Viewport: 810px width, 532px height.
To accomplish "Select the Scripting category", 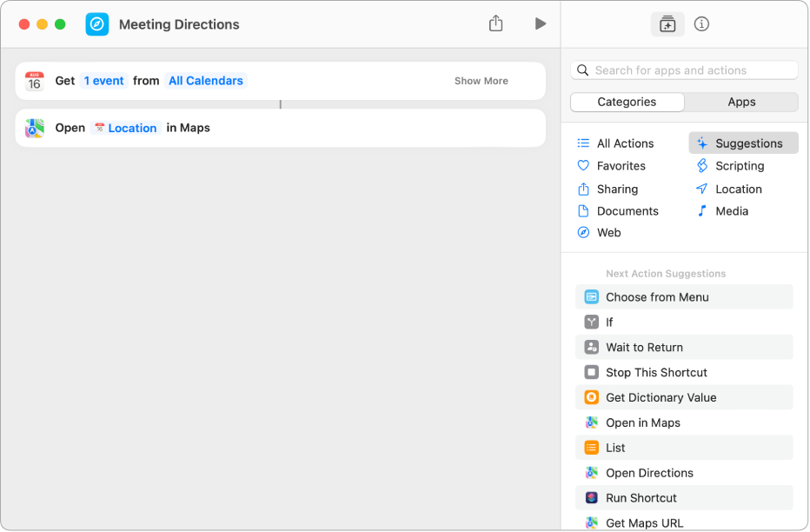I will point(739,166).
